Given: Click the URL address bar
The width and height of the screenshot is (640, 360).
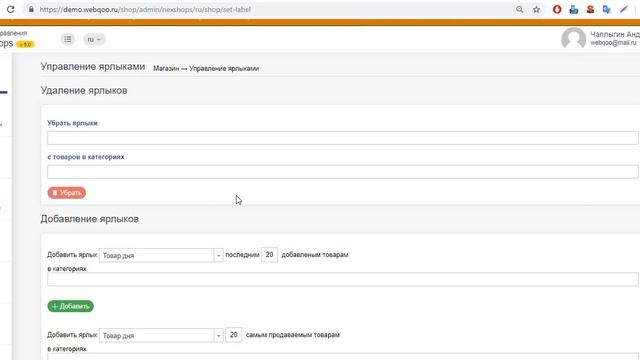Looking at the screenshot, I should (x=269, y=9).
